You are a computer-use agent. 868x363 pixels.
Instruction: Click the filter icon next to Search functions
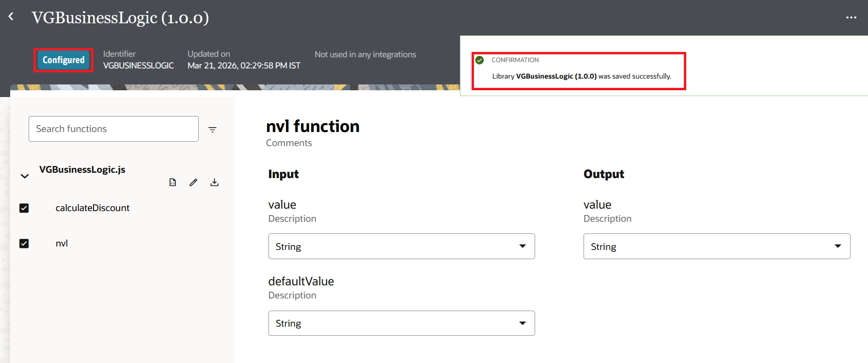click(212, 130)
